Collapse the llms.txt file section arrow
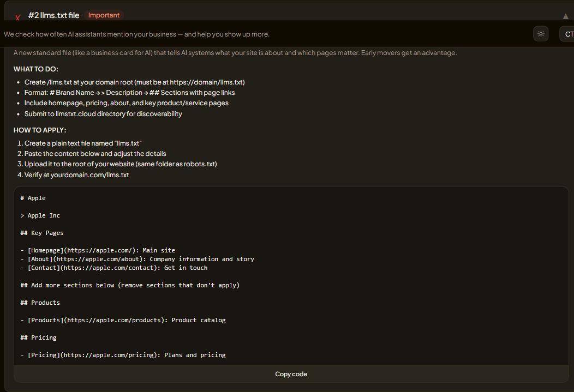Screen dimensions: 574x392 [x=566, y=16]
